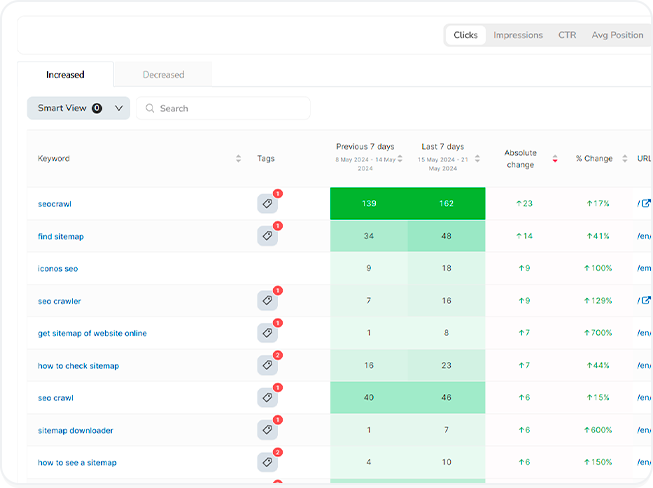
Task: Click the tag icon for find sitemap
Action: 267,236
